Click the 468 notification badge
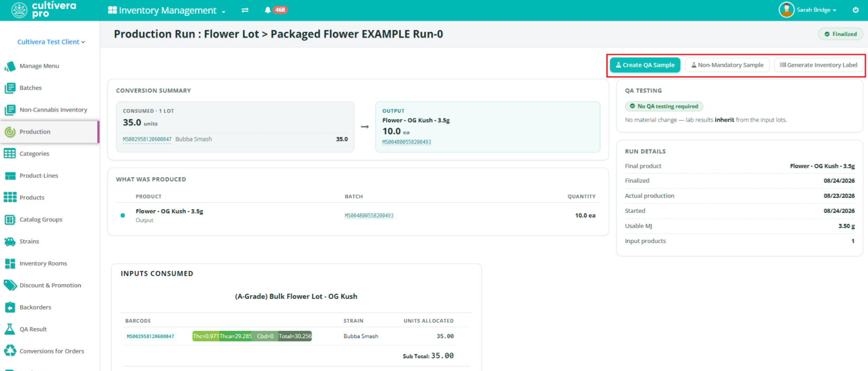This screenshot has width=868, height=371. 280,10
